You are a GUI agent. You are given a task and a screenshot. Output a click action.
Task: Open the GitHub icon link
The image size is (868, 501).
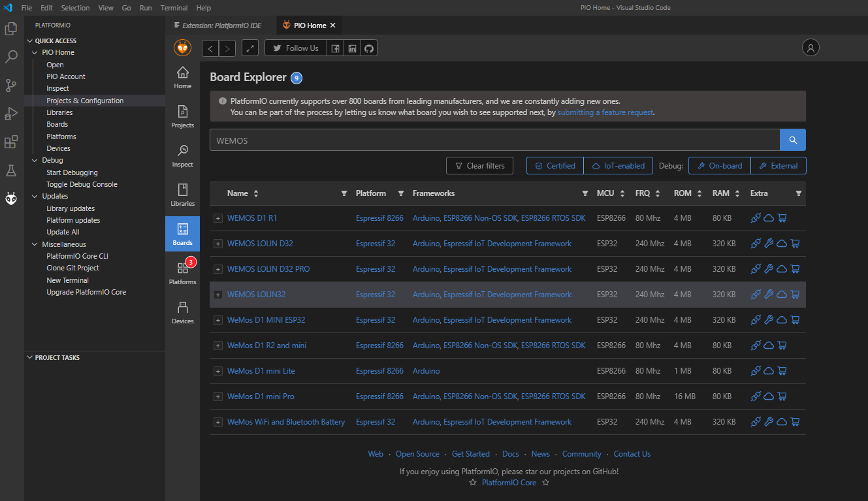point(369,48)
